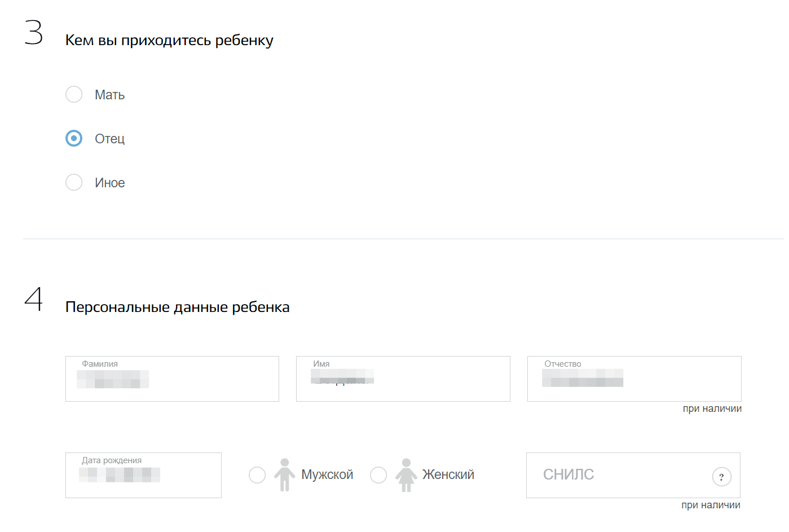Viewport: 789px width, 532px height.
Task: Click the male figure icon
Action: 285,475
